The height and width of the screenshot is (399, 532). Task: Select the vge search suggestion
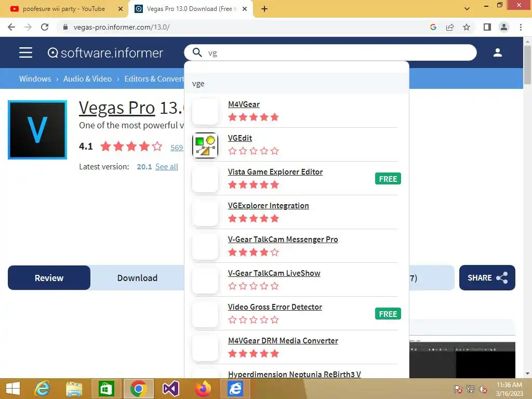coord(297,84)
